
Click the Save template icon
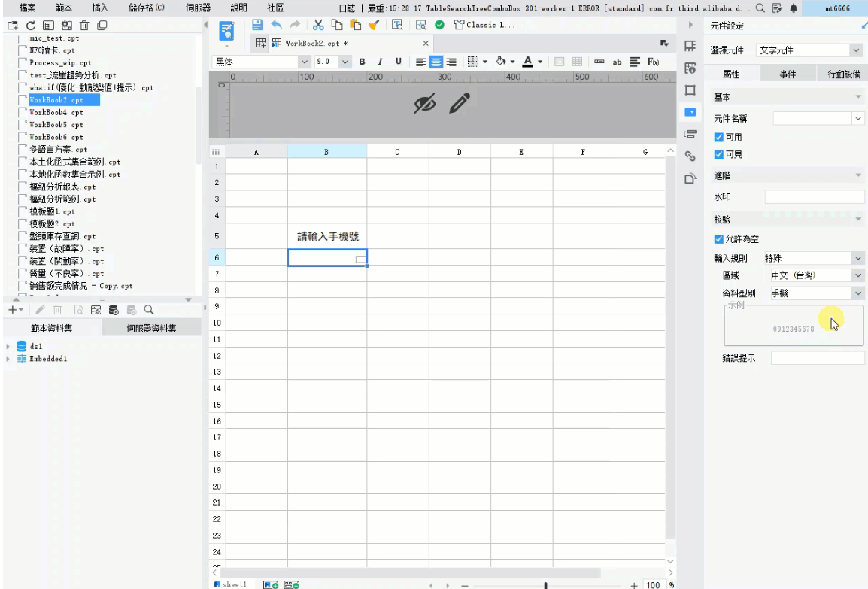point(257,24)
